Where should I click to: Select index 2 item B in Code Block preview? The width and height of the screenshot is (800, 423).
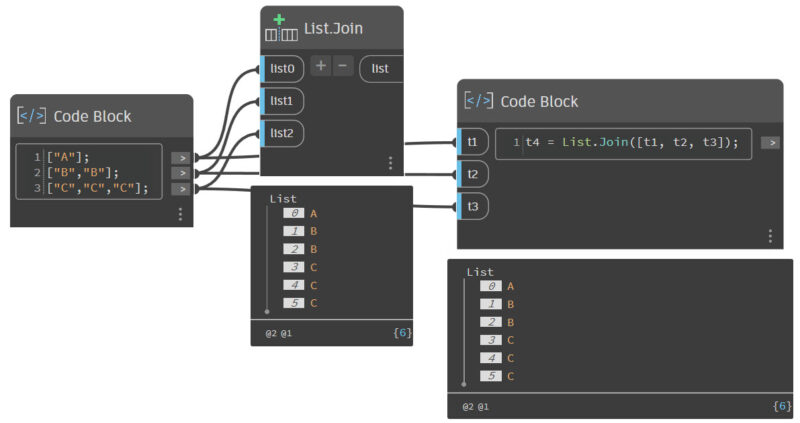coord(497,322)
